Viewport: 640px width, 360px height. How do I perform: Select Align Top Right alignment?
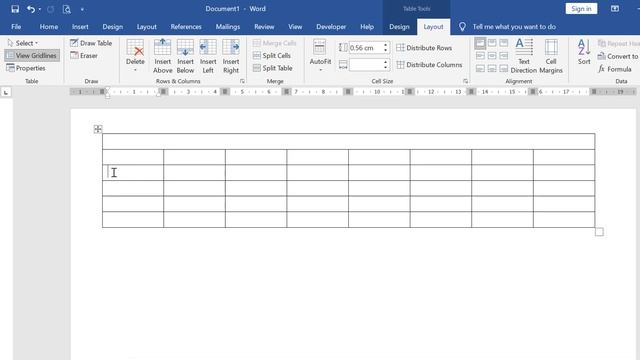pyautogui.click(x=504, y=43)
